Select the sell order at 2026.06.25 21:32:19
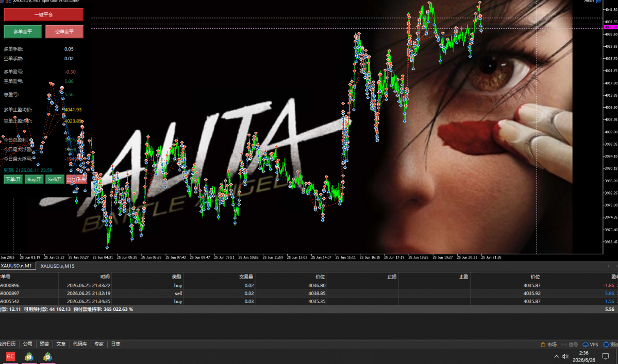The width and height of the screenshot is (618, 364). point(309,293)
